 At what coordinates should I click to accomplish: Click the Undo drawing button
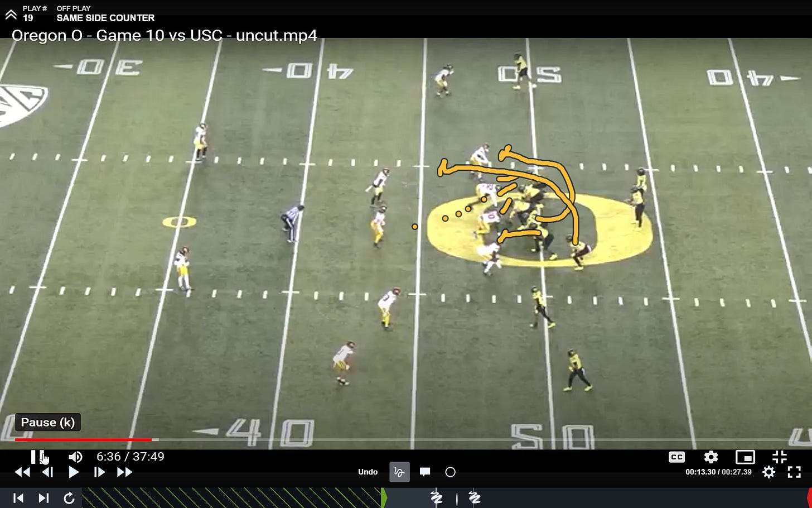[x=368, y=472]
